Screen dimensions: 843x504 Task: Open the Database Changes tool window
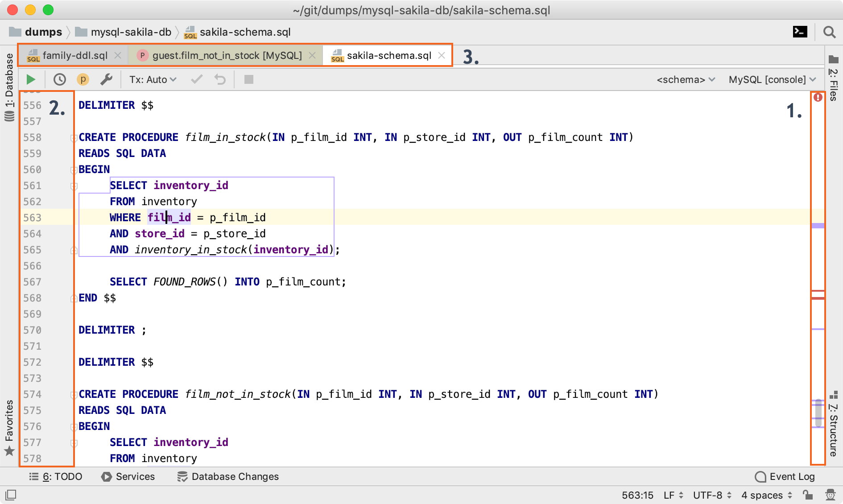point(228,476)
